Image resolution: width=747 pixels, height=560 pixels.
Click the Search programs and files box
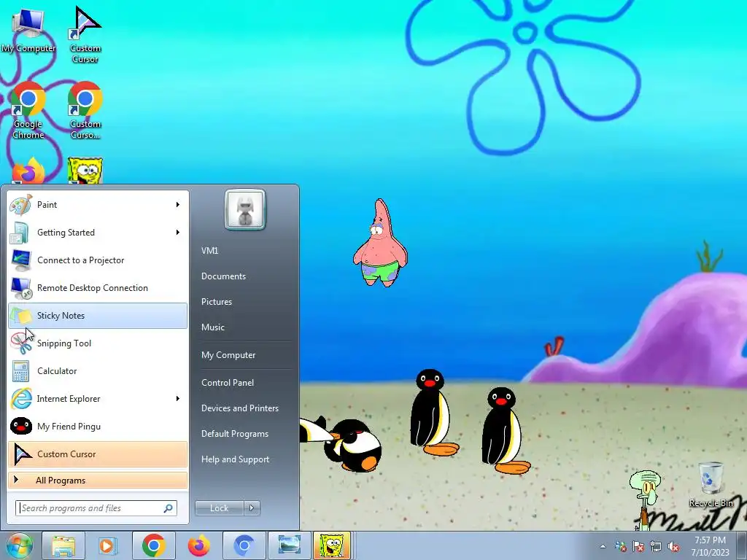tap(96, 508)
